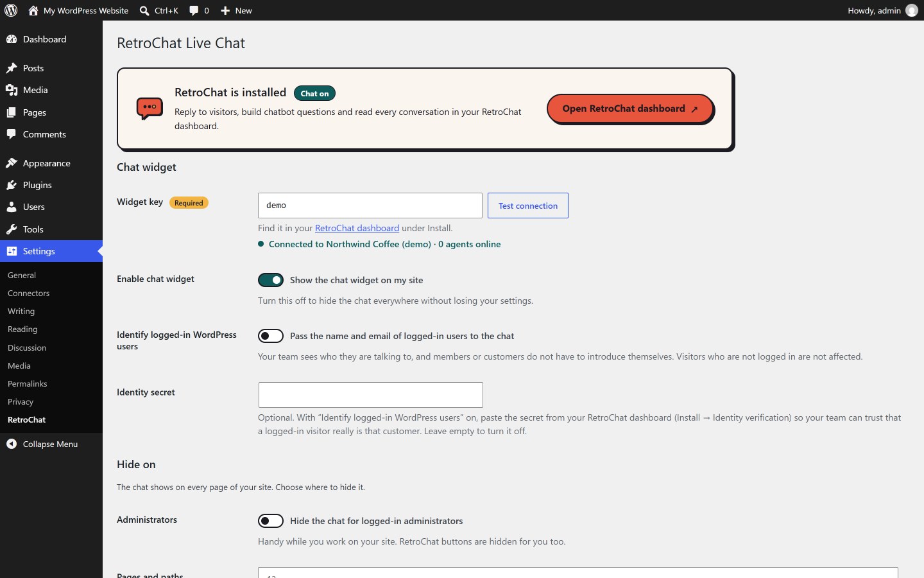The height and width of the screenshot is (578, 924).
Task: Click the New label in admin bar
Action: pyautogui.click(x=243, y=10)
